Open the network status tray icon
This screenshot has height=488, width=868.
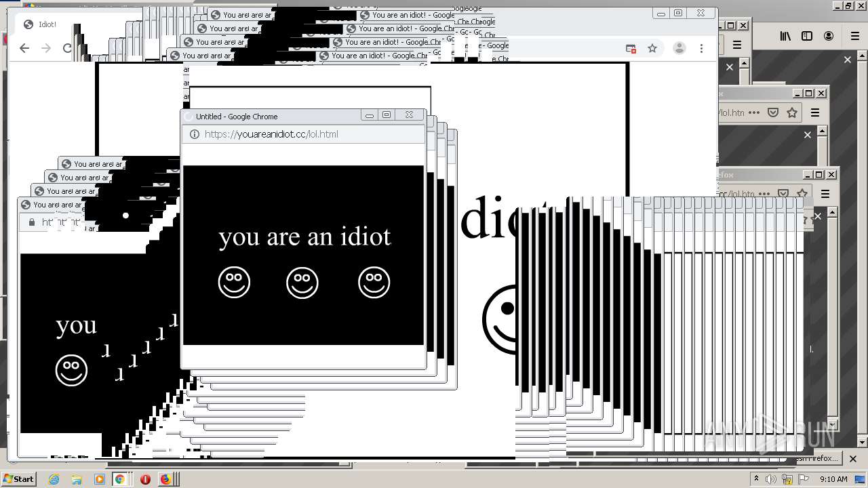pos(787,479)
